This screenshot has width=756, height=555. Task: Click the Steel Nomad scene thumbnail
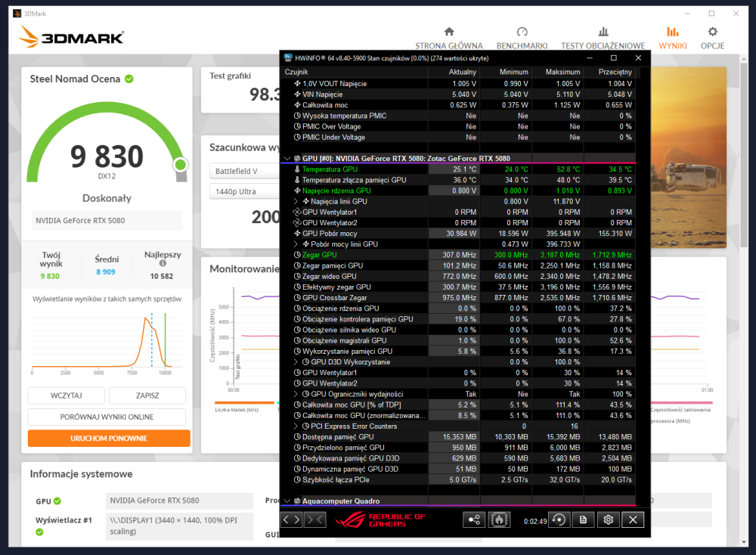click(689, 158)
